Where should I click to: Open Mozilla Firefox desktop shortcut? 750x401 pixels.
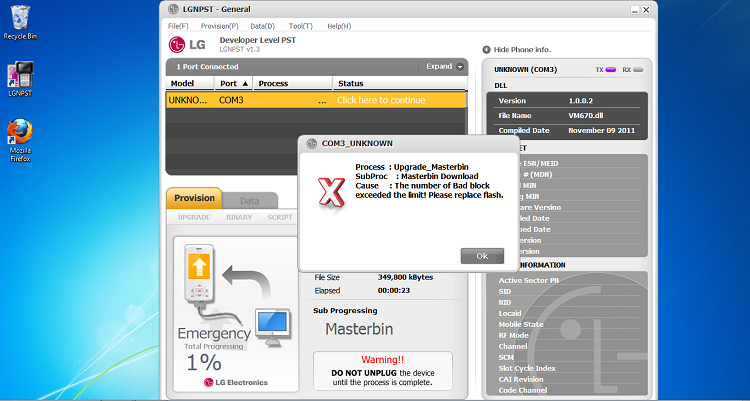tap(20, 140)
